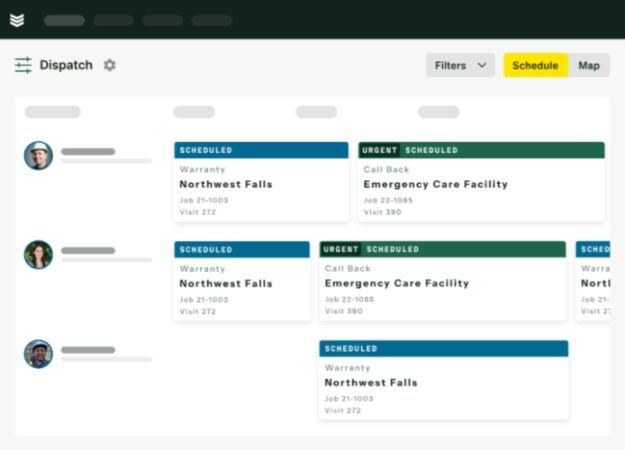Click second placeholder nav item in top bar
Viewport: 625px width, 450px height.
[x=114, y=20]
